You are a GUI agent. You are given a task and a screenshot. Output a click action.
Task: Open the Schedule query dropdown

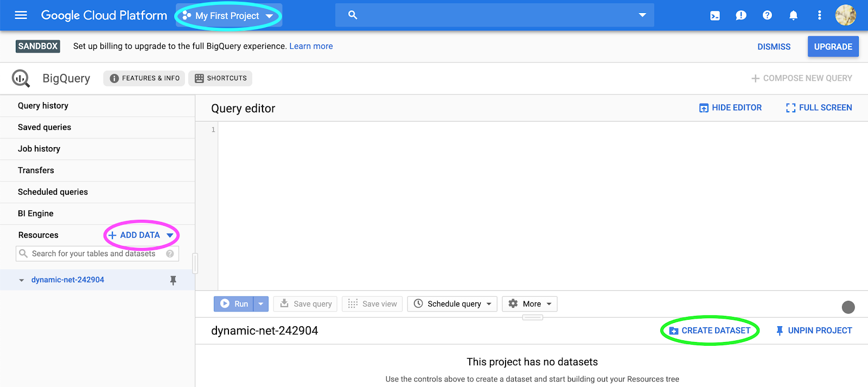452,304
